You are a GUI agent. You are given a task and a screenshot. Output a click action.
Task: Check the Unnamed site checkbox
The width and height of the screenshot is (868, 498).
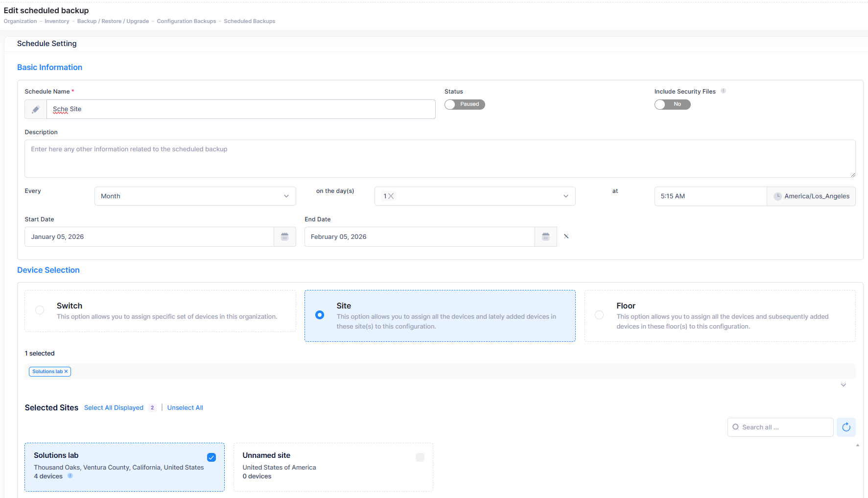coord(420,457)
